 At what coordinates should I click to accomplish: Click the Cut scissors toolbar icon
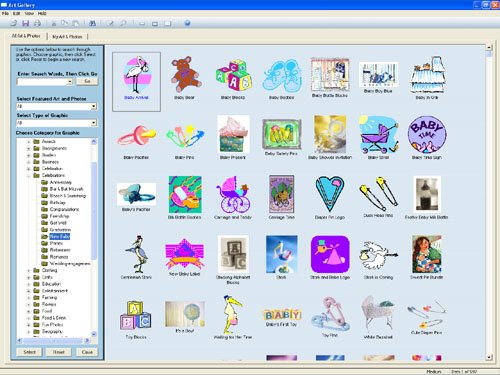point(53,23)
